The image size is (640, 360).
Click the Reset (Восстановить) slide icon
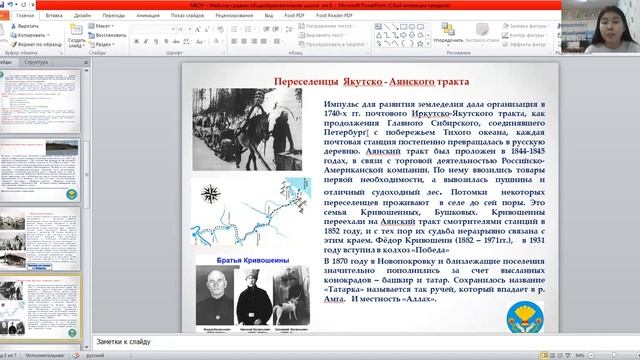point(91,35)
